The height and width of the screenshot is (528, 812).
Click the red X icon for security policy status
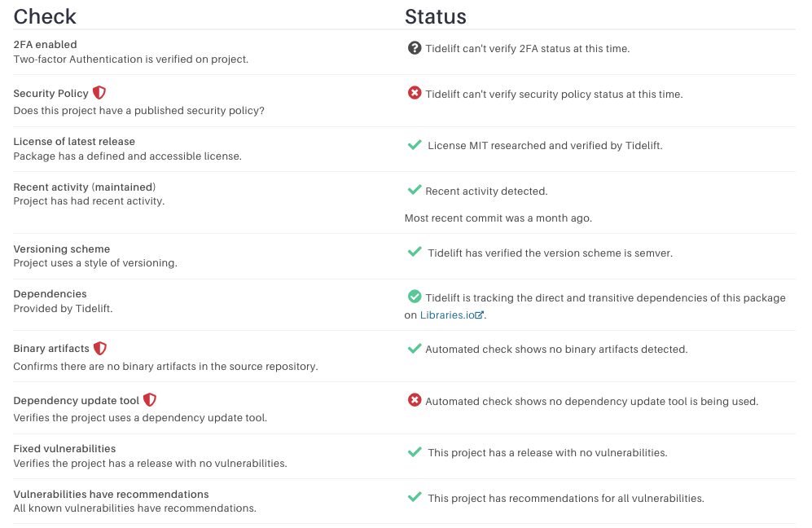pos(415,93)
